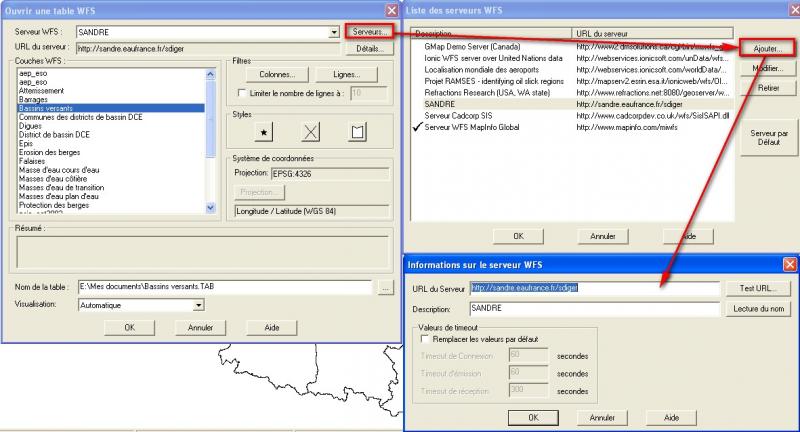Open the Visualisation dropdown set to Automatique
The height and width of the screenshot is (432, 800).
(x=199, y=305)
